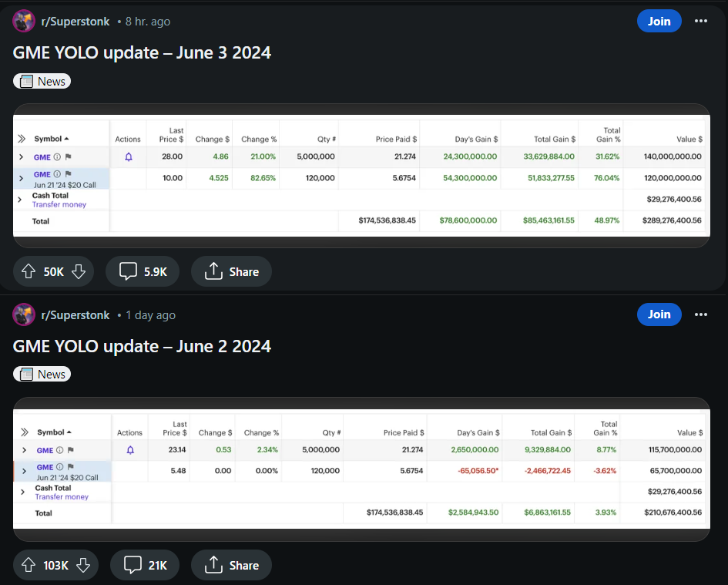Open the three-dot menu for June 2 post
The width and height of the screenshot is (728, 585).
click(x=700, y=314)
